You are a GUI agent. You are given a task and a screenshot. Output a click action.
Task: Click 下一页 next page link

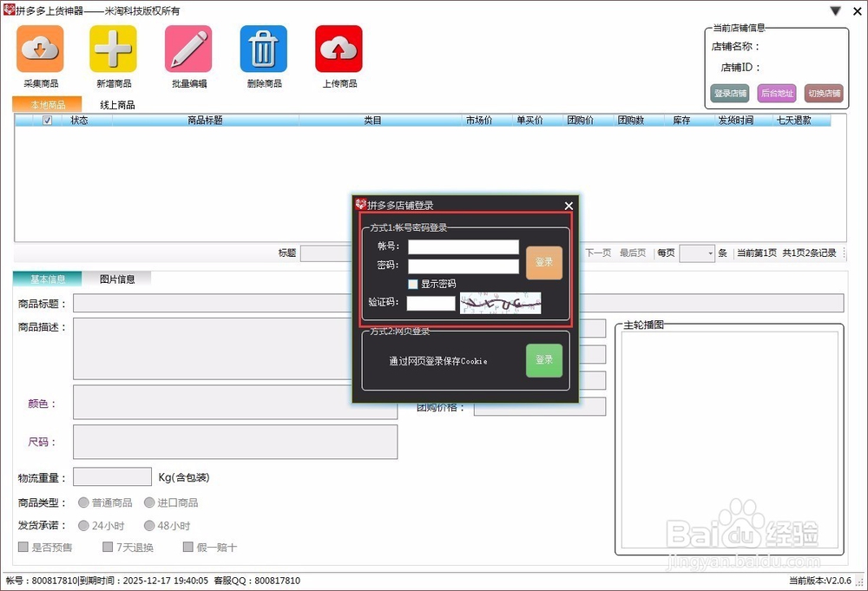click(598, 253)
